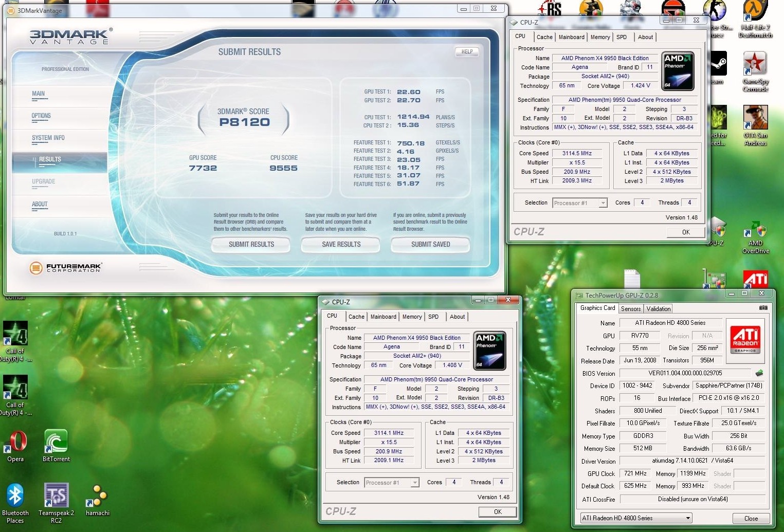This screenshot has height=532, width=784.
Task: Click the HT Link 2009.1 MHz value
Action: 389,461
